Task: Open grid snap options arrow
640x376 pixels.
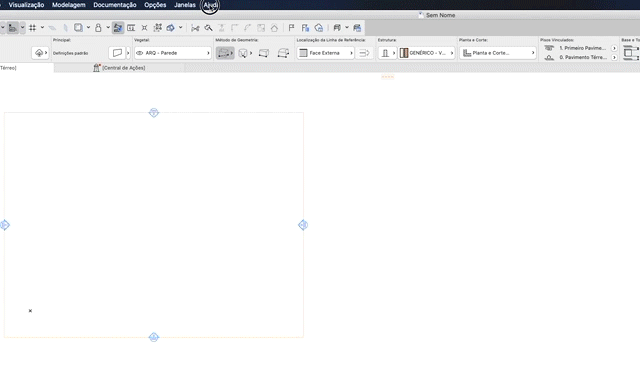Action: click(x=42, y=28)
